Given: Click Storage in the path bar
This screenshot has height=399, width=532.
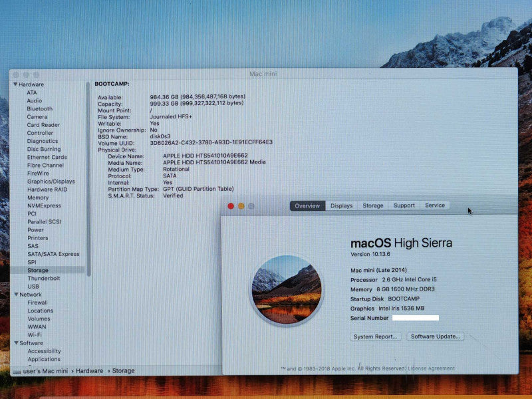Looking at the screenshot, I should click(123, 371).
